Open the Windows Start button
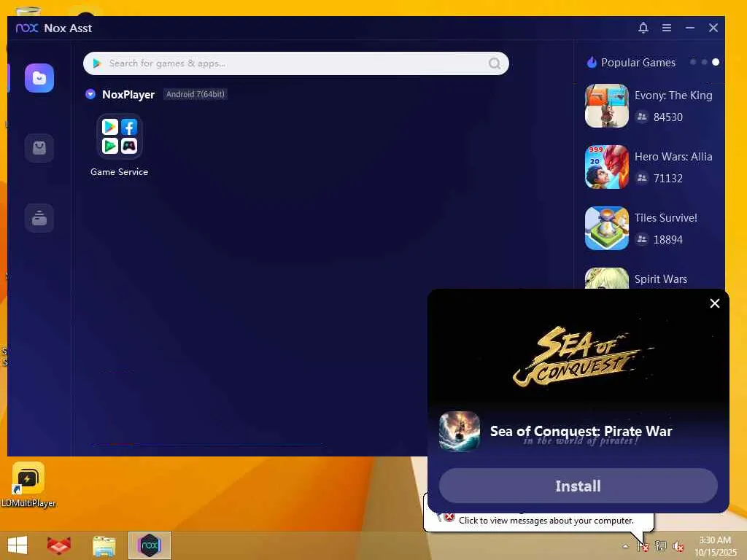 18,545
